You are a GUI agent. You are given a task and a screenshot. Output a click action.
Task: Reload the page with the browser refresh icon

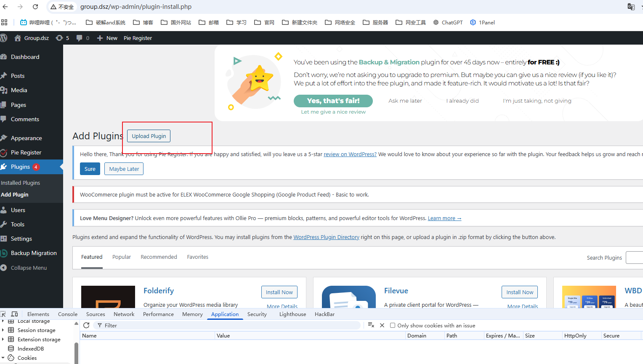click(35, 7)
